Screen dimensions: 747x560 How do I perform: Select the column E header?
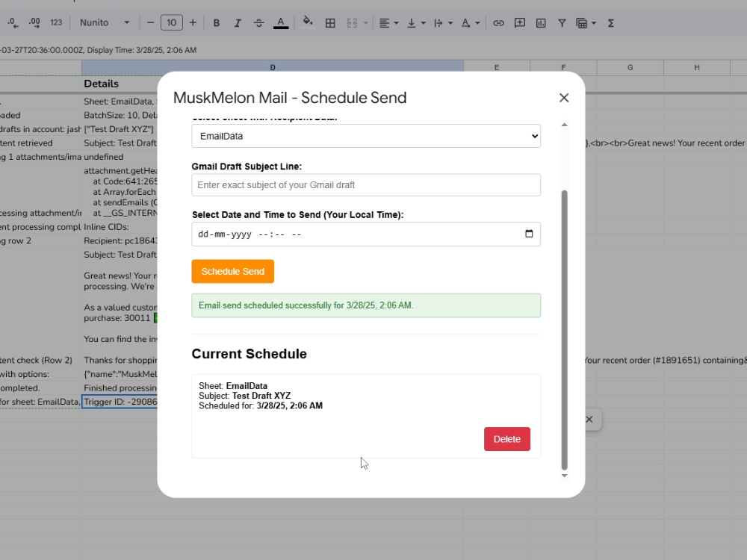(x=497, y=68)
